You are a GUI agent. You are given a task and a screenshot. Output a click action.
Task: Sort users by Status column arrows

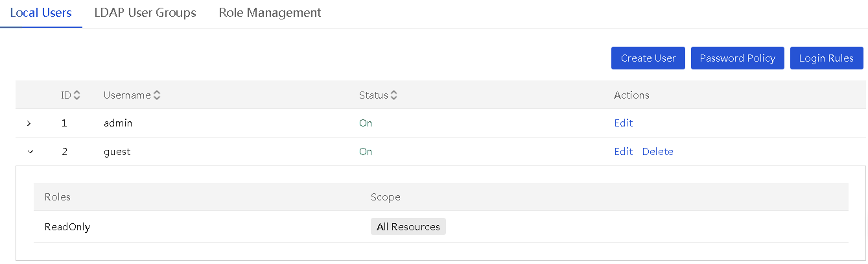(393, 95)
